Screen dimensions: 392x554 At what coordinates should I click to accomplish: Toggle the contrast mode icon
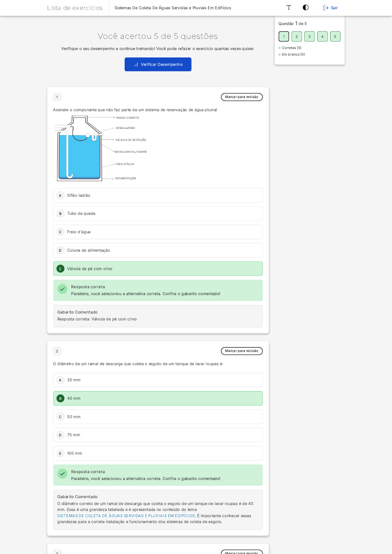(x=305, y=8)
